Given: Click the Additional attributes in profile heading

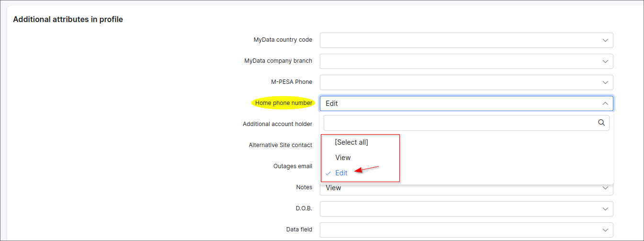Looking at the screenshot, I should (x=68, y=20).
